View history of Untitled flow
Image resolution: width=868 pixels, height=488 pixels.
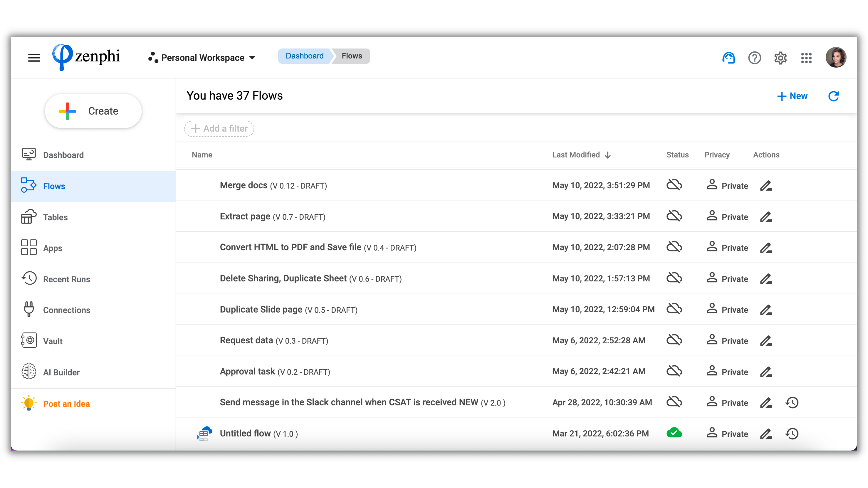point(792,433)
